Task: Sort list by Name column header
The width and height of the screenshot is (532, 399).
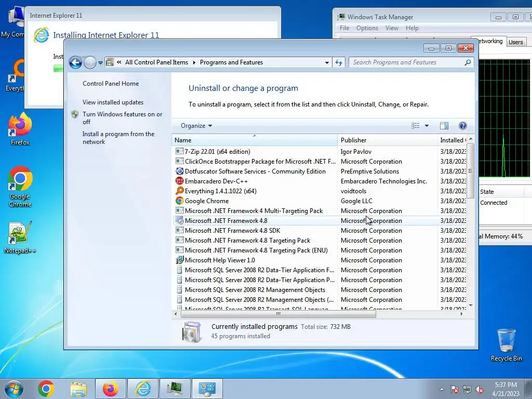Action: point(255,140)
